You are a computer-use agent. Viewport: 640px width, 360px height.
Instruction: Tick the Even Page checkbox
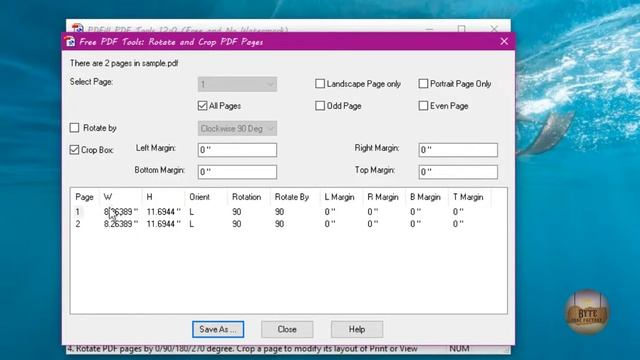(x=423, y=106)
